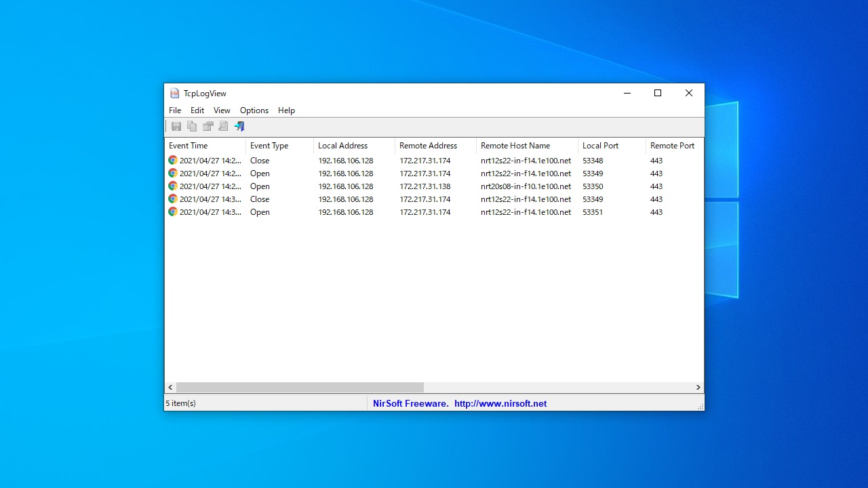Screen dimensions: 868x488
Task: Select the 'Open' cell in port 53351 row
Action: (260, 212)
